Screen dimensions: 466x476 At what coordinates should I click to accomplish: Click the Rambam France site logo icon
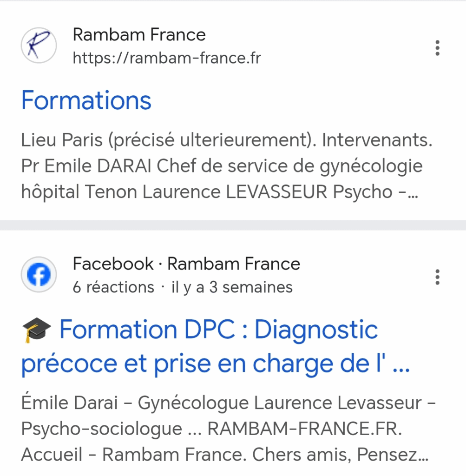[39, 46]
